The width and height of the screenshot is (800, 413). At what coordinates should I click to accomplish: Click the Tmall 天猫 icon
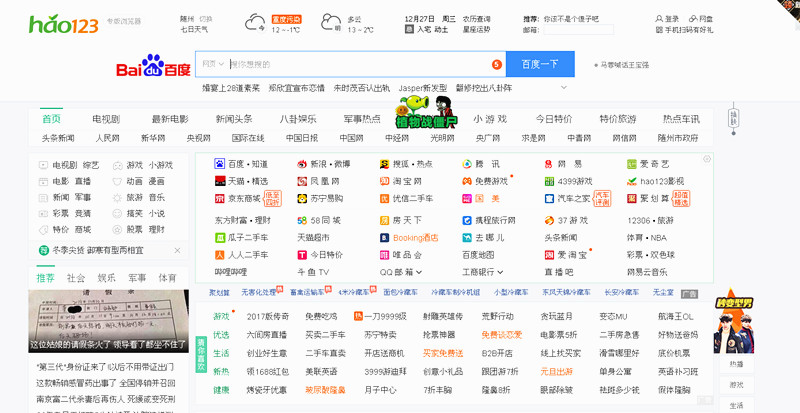[x=220, y=181]
